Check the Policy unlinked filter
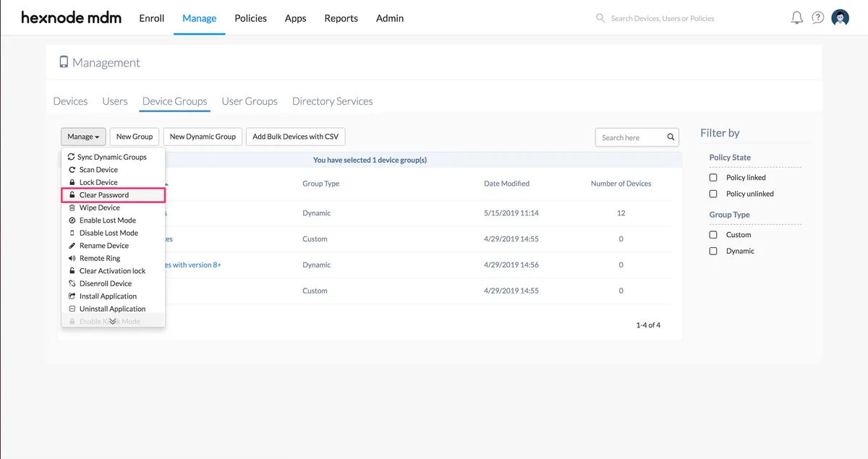 pos(713,194)
